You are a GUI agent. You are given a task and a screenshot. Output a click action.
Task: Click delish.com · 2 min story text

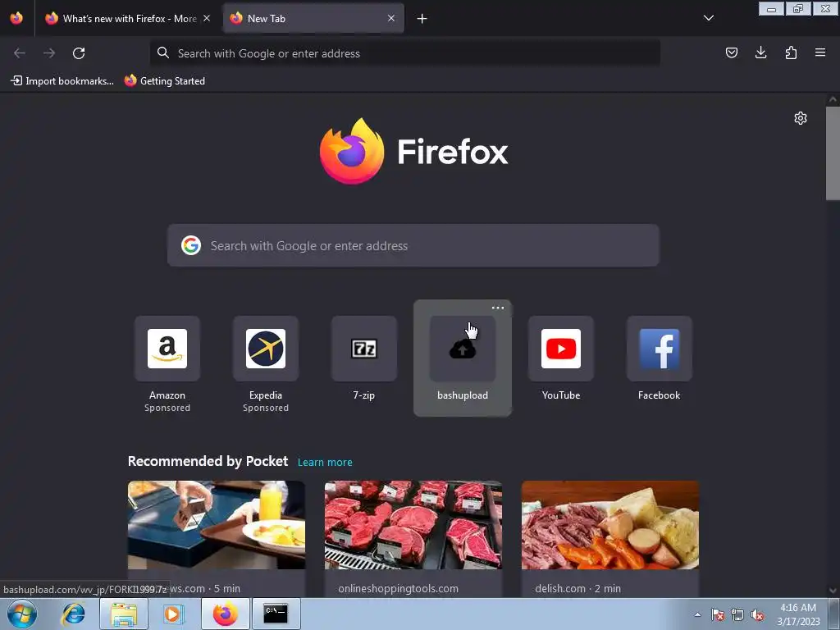pos(577,589)
